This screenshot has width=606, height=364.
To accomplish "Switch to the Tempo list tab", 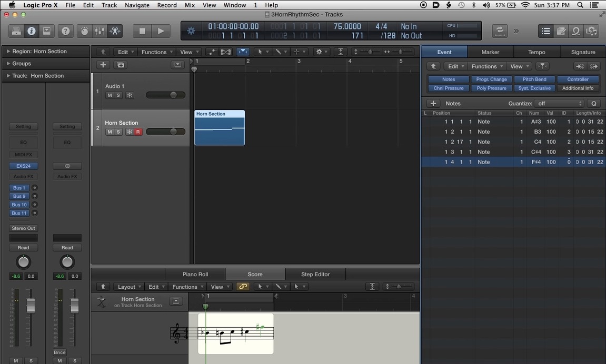I will pos(537,52).
